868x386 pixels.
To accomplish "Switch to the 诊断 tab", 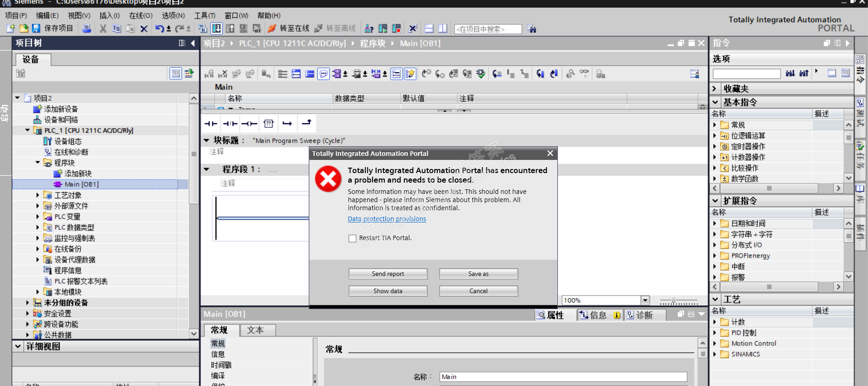I will tap(645, 315).
